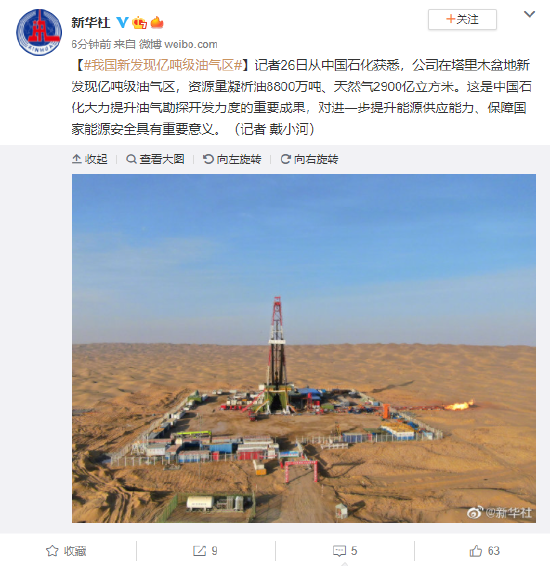Expand the post options chevron menu
This screenshot has height=566, width=550.
pyautogui.click(x=529, y=14)
